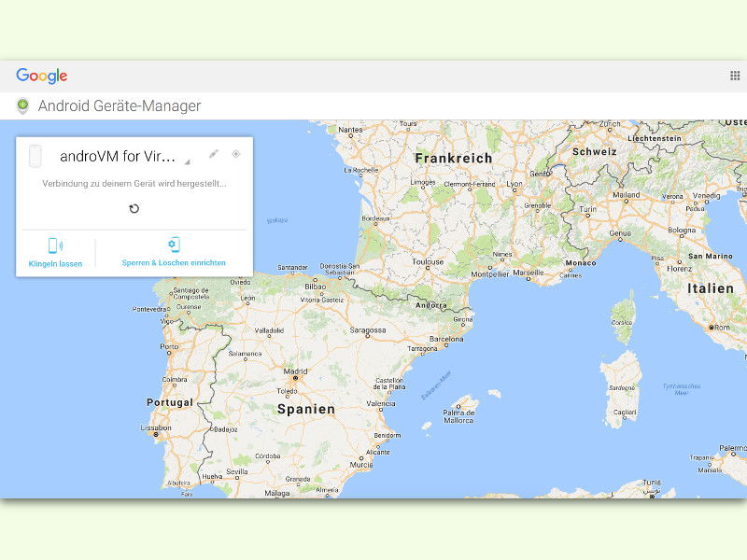Viewport: 747px width, 560px height.
Task: Click the 'Monaco' label on the map
Action: (581, 263)
